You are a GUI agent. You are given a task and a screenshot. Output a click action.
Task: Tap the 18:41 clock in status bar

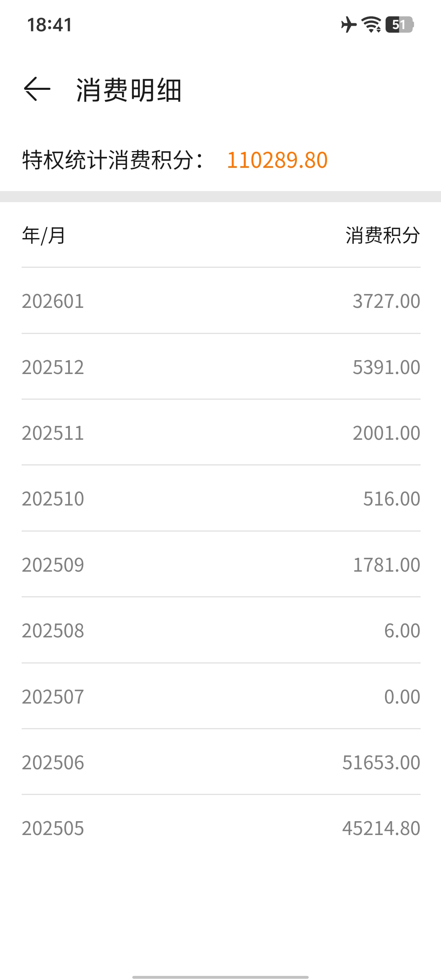(x=49, y=25)
